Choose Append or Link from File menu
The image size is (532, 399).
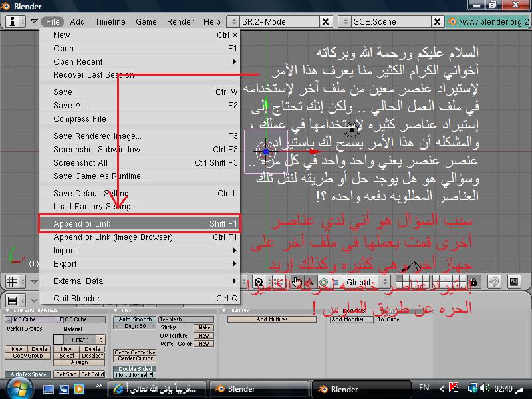tap(140, 223)
